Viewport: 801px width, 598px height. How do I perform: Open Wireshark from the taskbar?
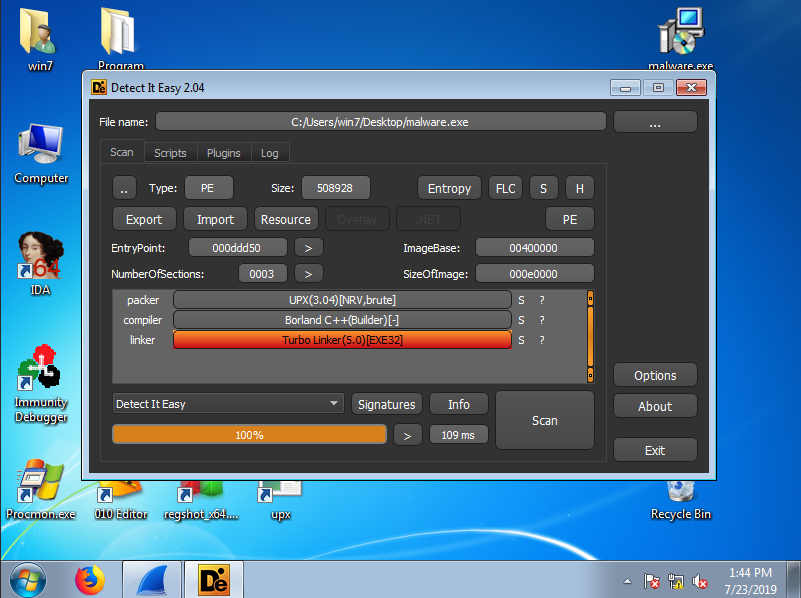[x=152, y=580]
